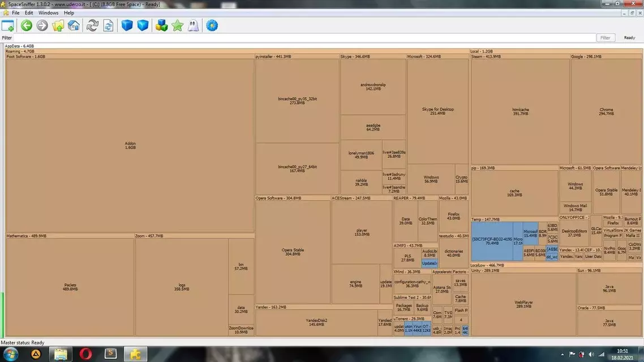Select the bincache00_py27_64bit block
Screen dimensions: 644x362
point(297,169)
